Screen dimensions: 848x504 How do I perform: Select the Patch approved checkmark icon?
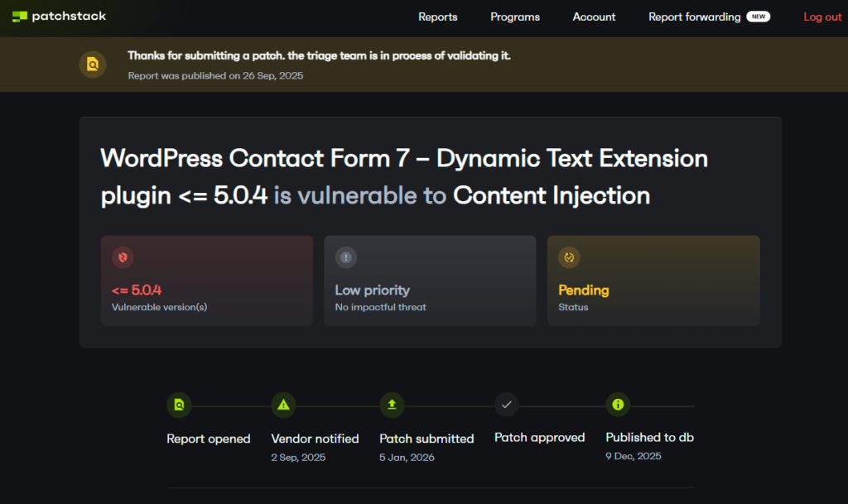pyautogui.click(x=507, y=405)
